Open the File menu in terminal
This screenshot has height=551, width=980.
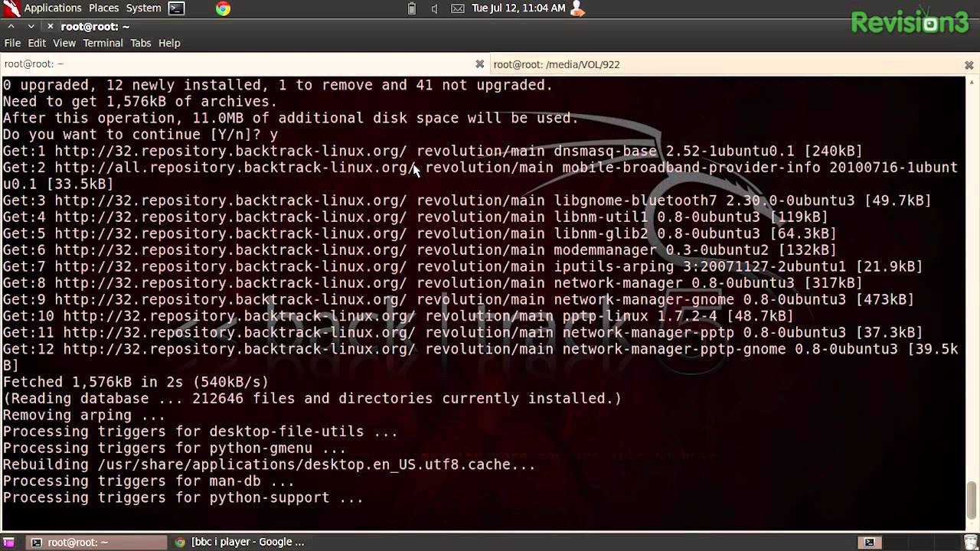(12, 43)
